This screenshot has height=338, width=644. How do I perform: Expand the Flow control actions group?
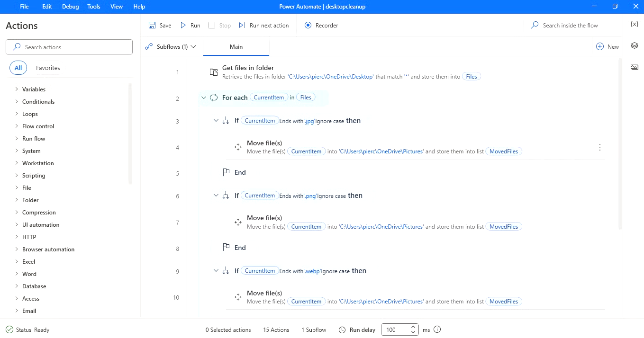click(x=17, y=126)
